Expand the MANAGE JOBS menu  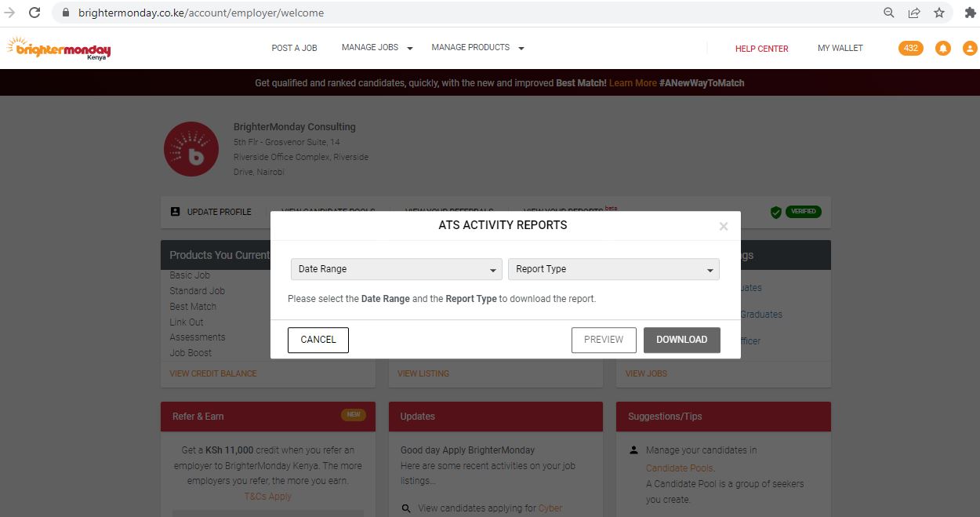coord(377,48)
